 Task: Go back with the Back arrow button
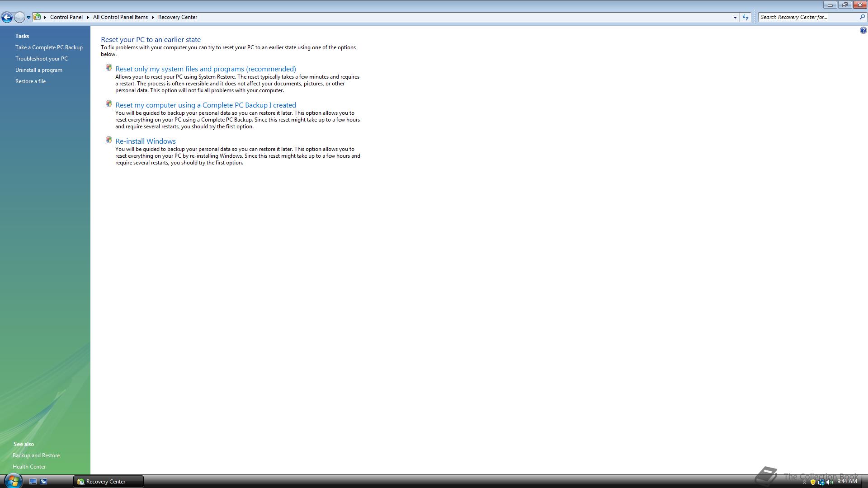coord(7,17)
